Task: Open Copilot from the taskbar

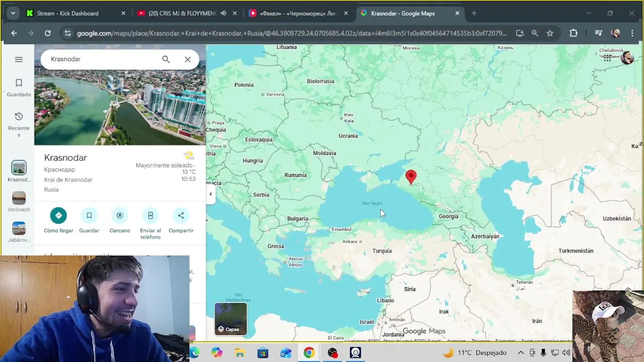Action: pos(217,353)
